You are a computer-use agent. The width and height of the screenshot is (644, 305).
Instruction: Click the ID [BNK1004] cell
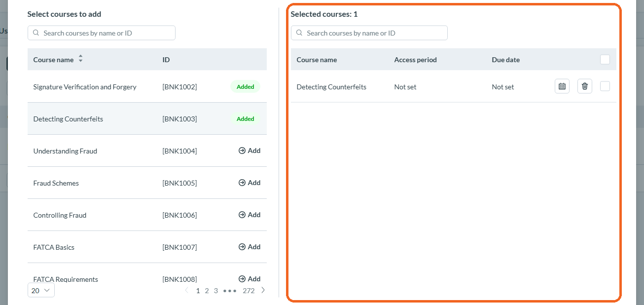click(x=179, y=151)
